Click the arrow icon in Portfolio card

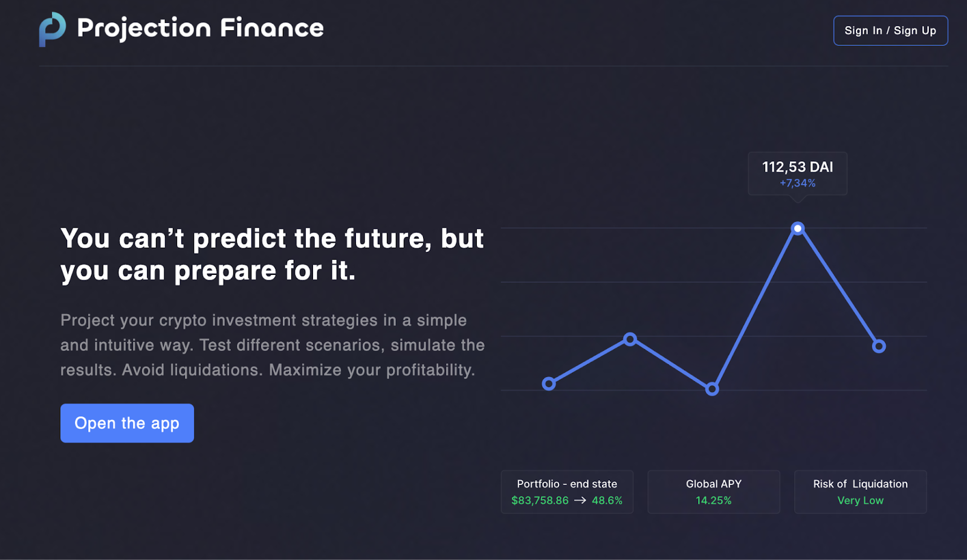pos(580,500)
